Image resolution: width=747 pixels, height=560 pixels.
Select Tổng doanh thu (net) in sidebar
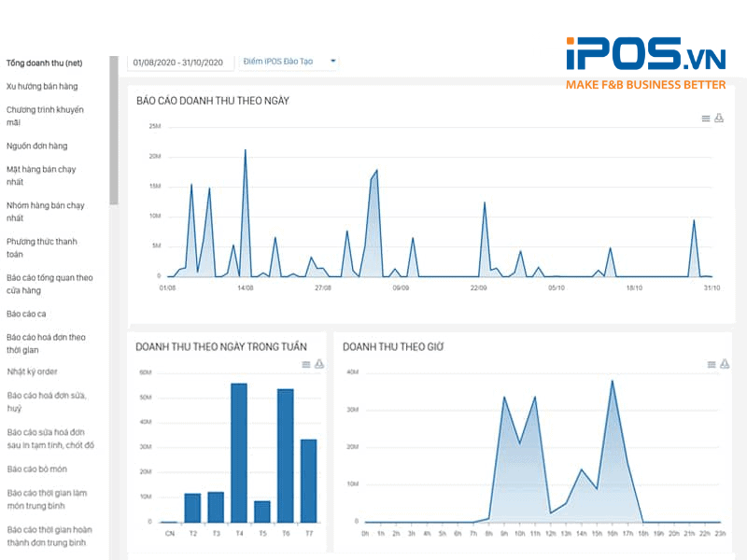tap(44, 63)
